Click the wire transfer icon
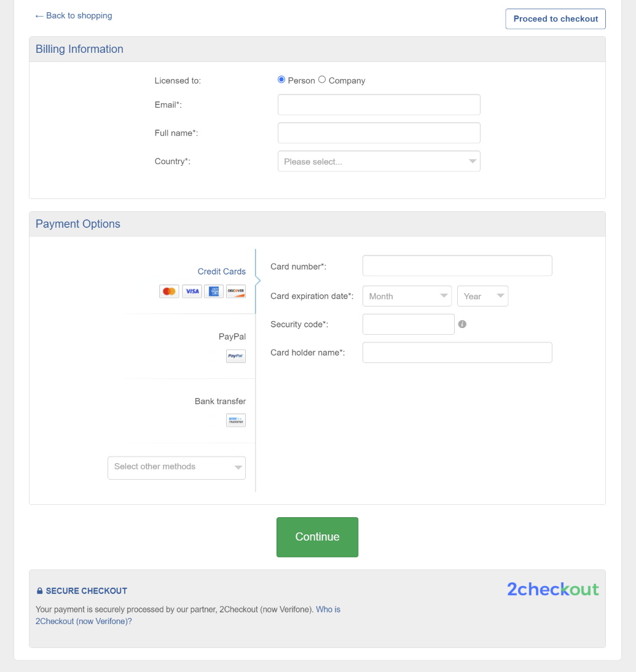Screen dimensions: 636x672 [236, 420]
